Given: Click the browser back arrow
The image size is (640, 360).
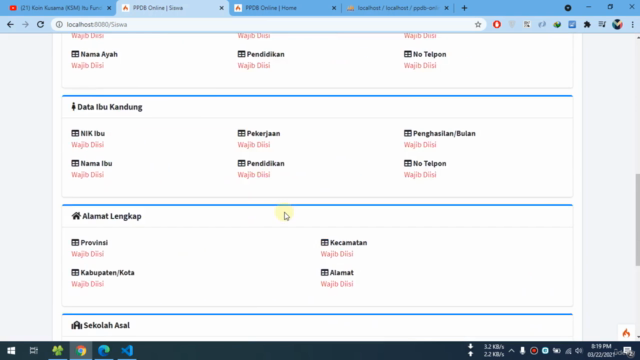Looking at the screenshot, I should point(10,24).
